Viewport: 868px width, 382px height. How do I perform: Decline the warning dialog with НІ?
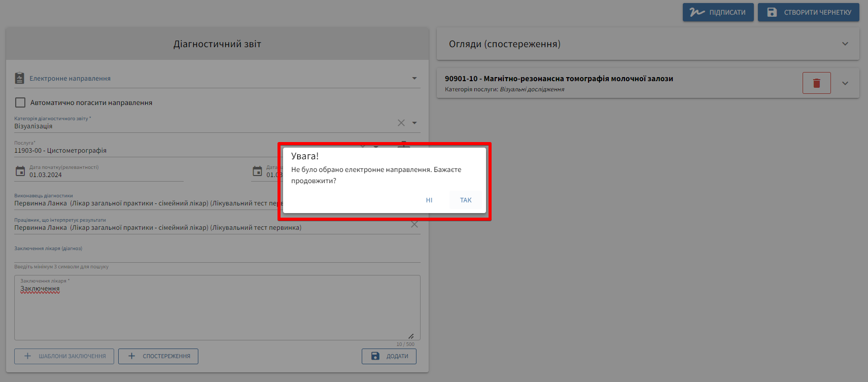point(429,200)
